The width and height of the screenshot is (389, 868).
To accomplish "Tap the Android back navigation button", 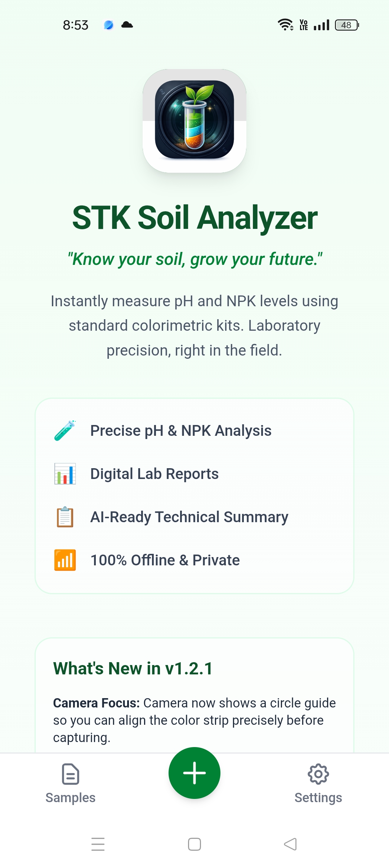I will point(290,844).
